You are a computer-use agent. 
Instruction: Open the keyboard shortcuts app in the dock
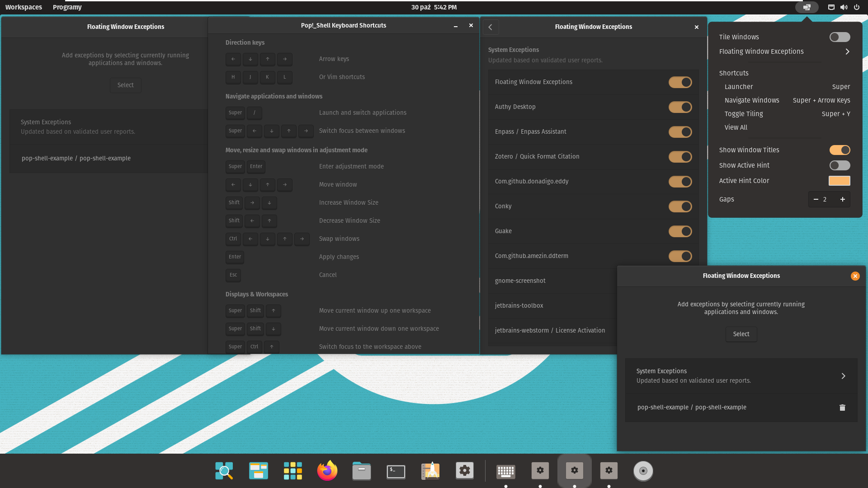tap(505, 471)
